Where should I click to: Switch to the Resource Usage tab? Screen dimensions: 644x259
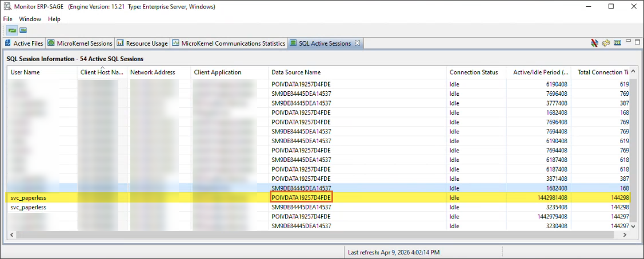[142, 43]
